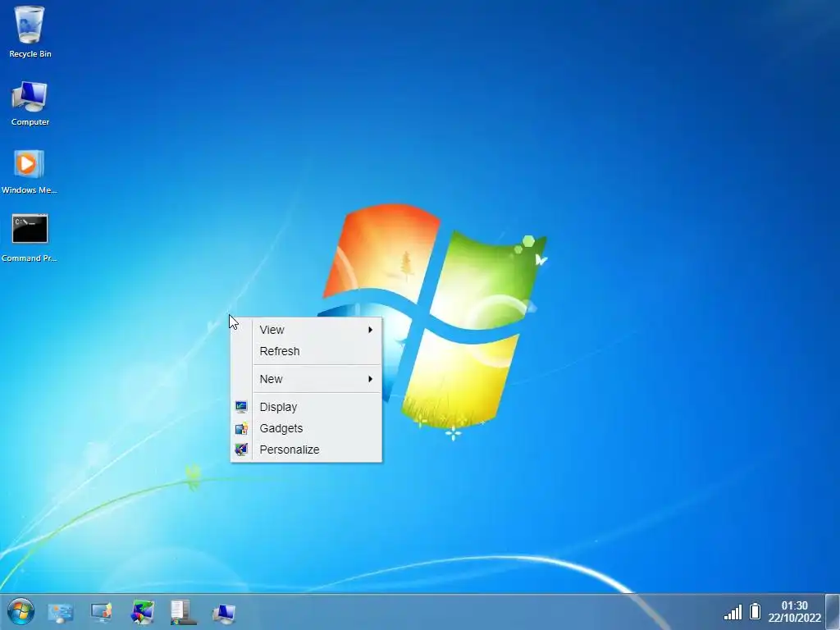Select the Command Prompt desktop shortcut
Screen dimensions: 840x630
[29, 239]
